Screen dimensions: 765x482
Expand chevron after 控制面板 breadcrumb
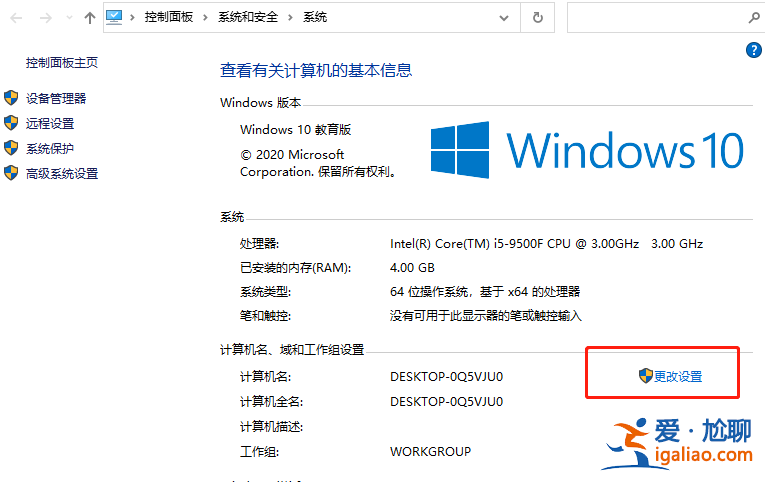click(205, 18)
